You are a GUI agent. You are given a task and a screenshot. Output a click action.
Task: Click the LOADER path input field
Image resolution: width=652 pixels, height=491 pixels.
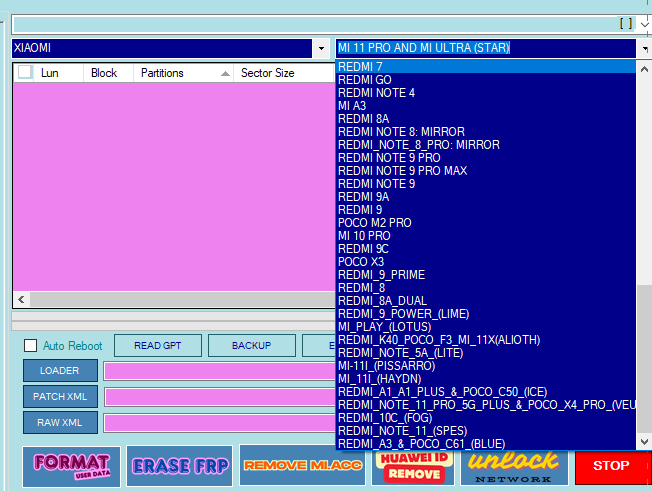220,371
